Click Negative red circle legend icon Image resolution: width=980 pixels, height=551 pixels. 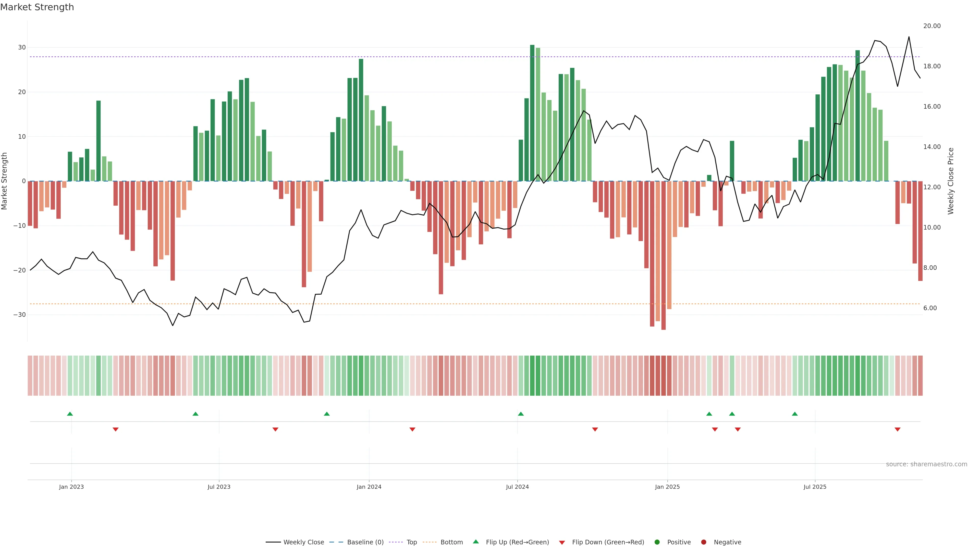(703, 542)
